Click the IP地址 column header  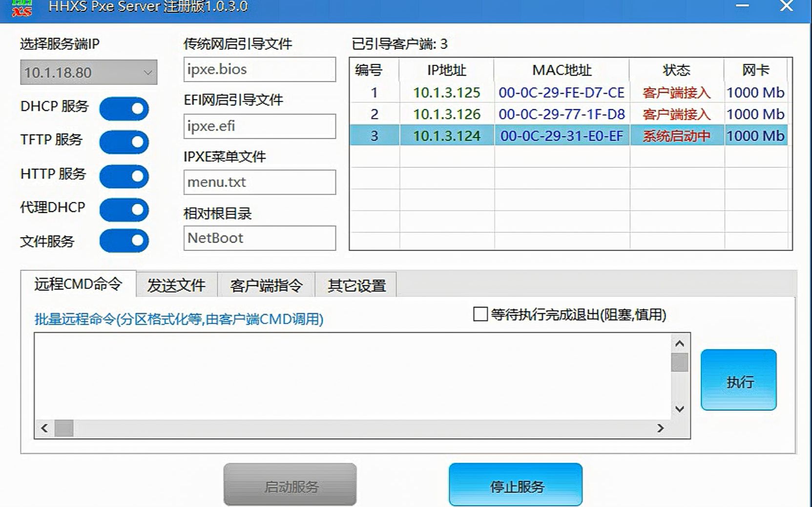pyautogui.click(x=446, y=70)
